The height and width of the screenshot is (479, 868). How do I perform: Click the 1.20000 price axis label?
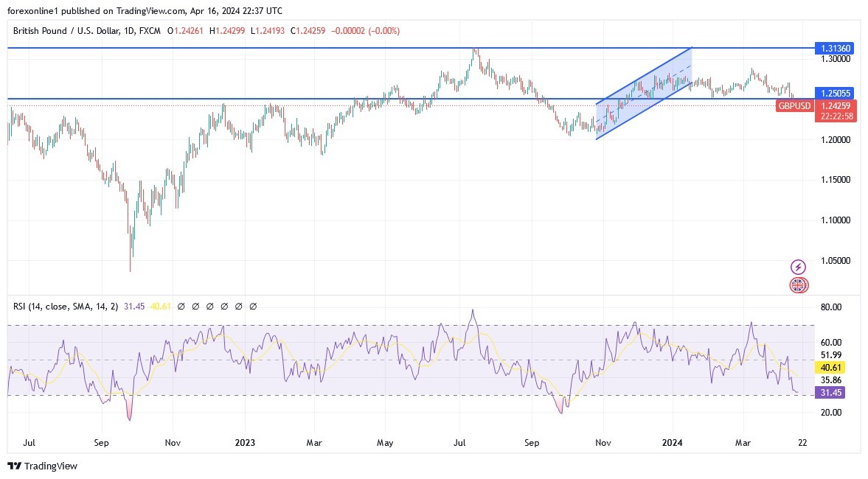(836, 140)
